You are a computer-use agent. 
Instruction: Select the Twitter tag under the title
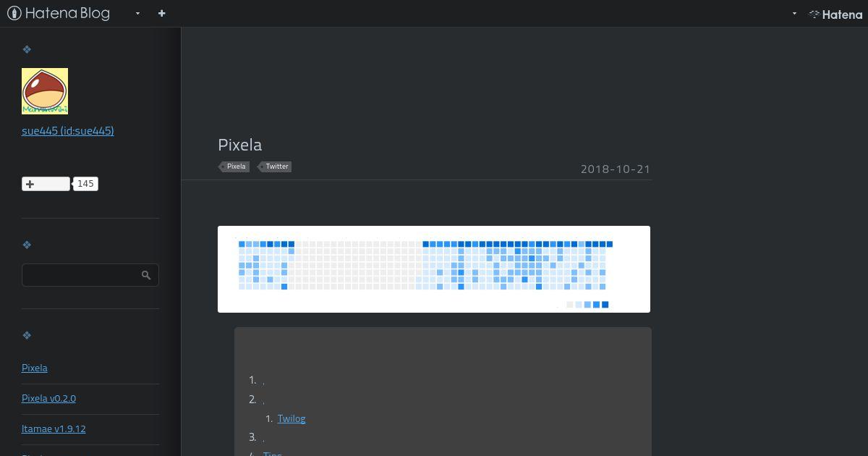tap(276, 166)
